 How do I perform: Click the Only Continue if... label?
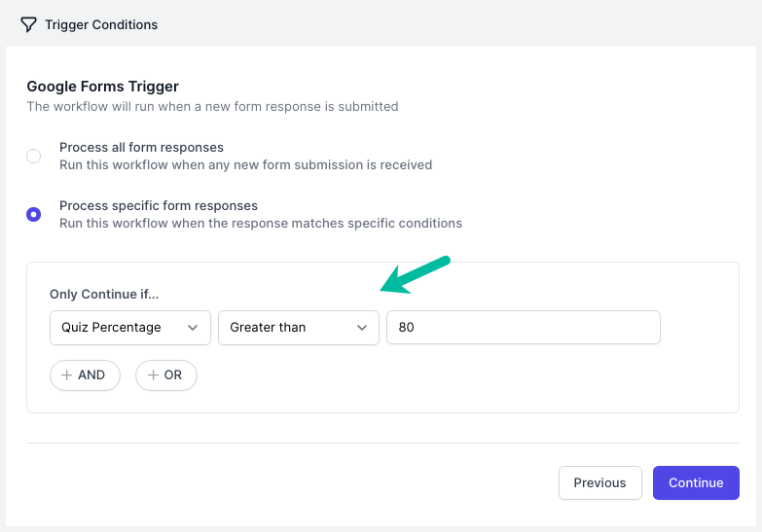click(x=104, y=295)
